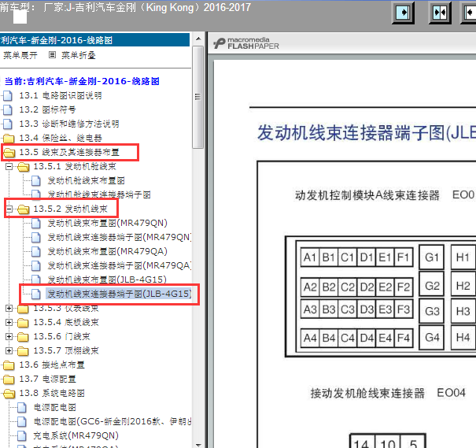Click terminal cell 10 in lower connector
Image resolution: width=476 pixels, height=448 pixels.
point(388,443)
